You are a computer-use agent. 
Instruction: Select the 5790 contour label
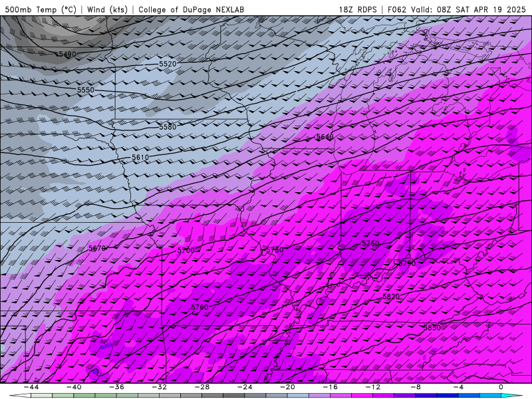pos(406,263)
